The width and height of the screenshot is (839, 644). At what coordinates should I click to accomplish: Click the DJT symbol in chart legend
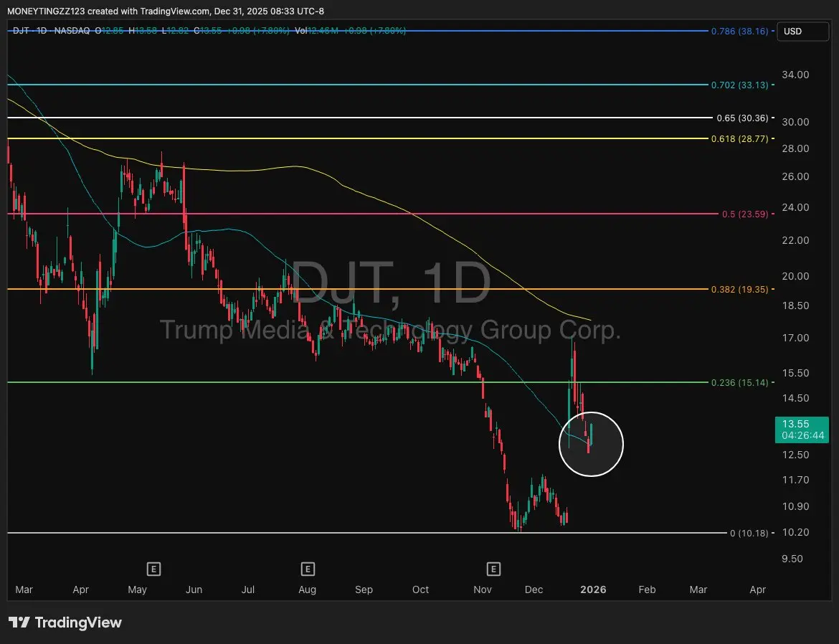[22, 31]
